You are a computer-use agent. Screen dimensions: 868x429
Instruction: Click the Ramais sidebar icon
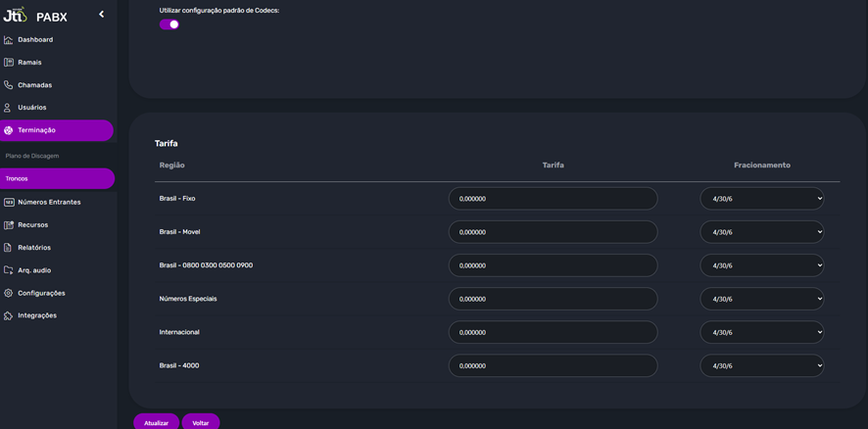[x=9, y=63]
